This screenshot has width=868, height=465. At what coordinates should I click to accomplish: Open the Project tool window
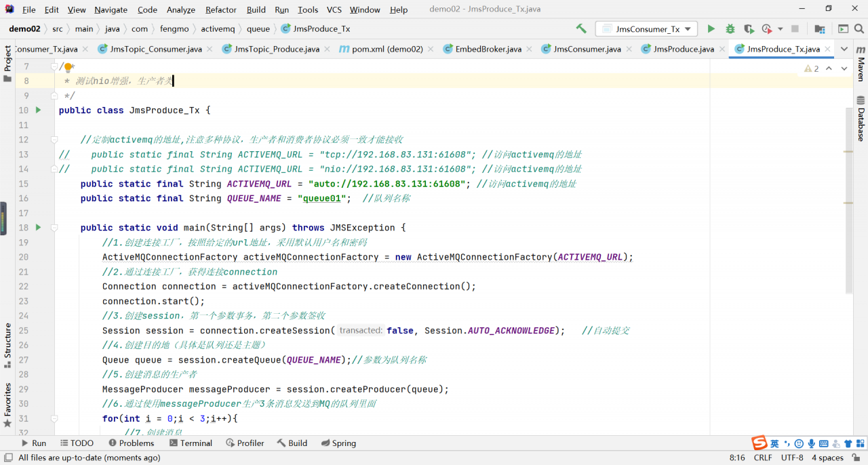click(7, 64)
